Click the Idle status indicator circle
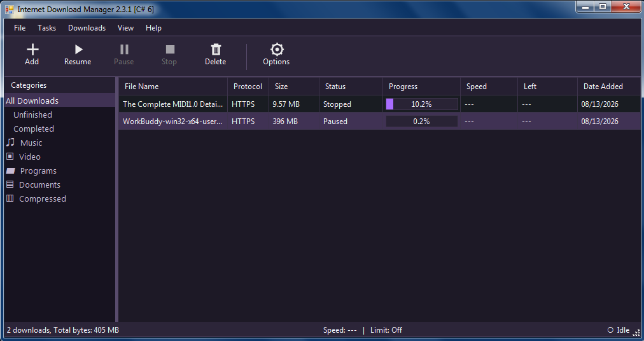This screenshot has height=341, width=644. tap(610, 330)
